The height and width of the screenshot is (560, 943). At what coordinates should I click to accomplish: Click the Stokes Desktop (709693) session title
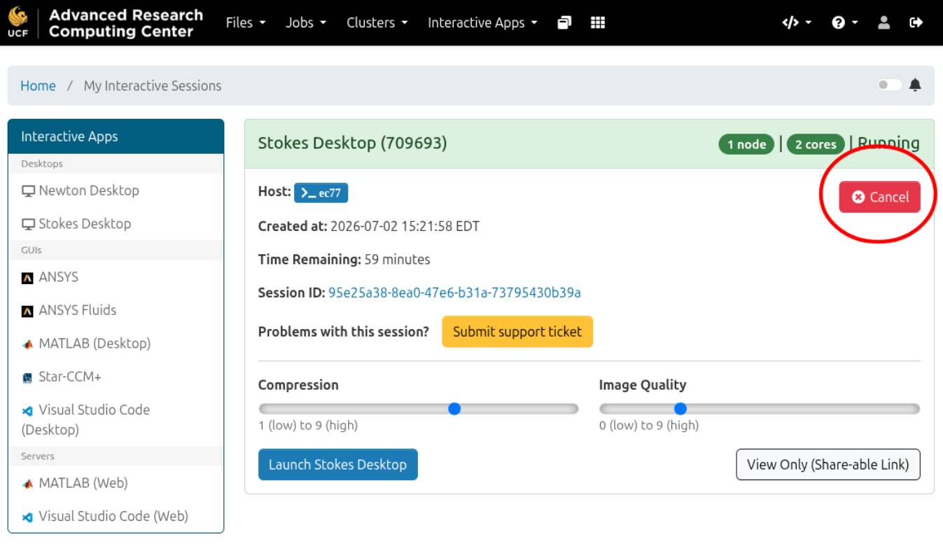point(352,143)
